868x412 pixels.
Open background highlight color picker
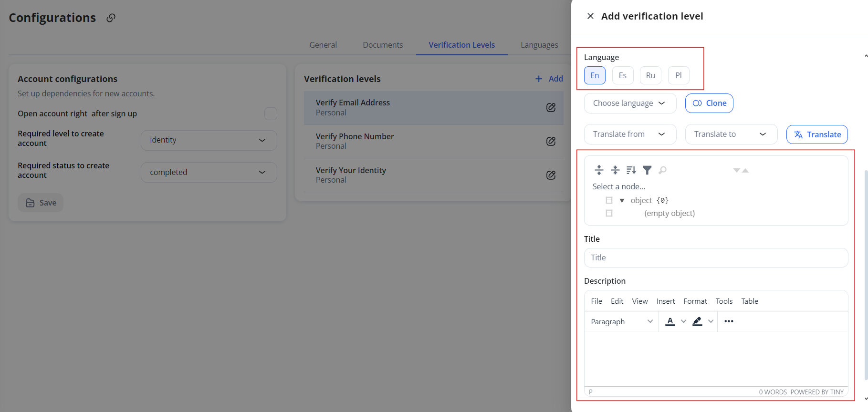(697, 321)
